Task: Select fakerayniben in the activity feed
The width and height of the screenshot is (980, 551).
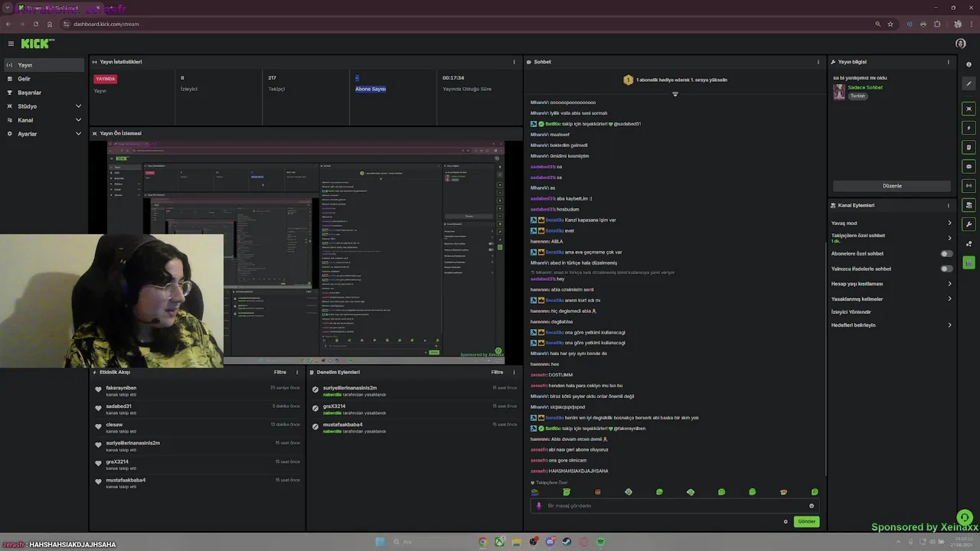Action: click(121, 388)
